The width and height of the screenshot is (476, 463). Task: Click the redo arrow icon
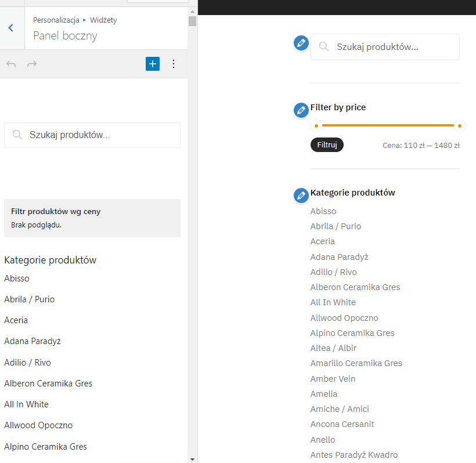(32, 64)
